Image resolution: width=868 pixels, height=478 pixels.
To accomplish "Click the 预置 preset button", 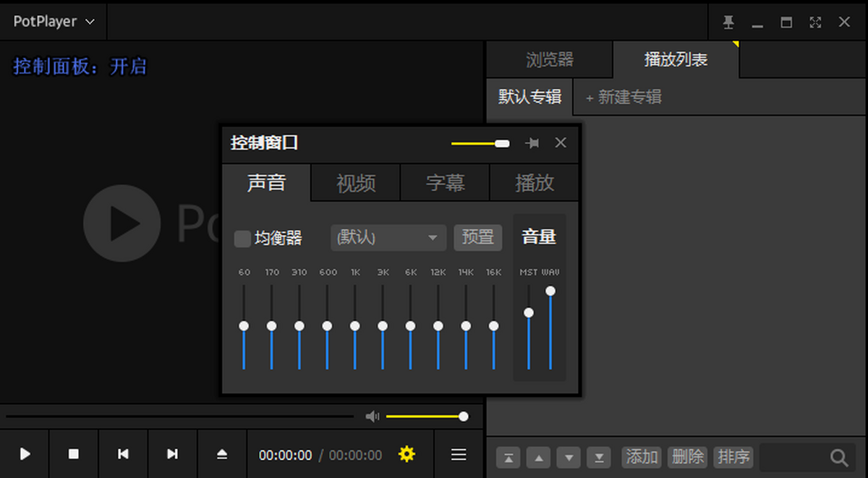I will (478, 237).
